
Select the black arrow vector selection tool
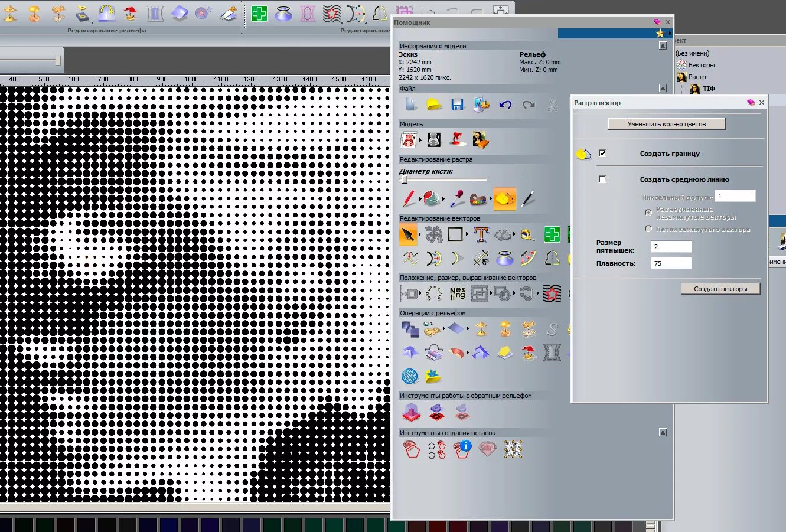click(408, 235)
